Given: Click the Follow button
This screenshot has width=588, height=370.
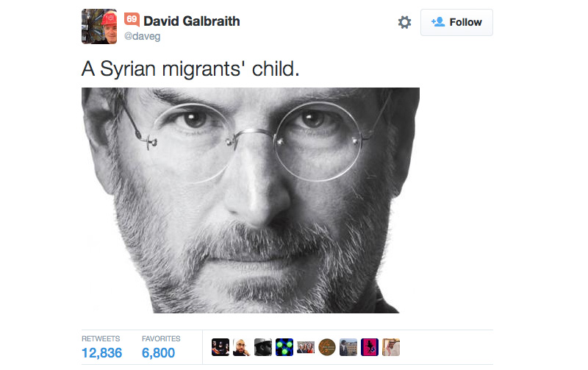Looking at the screenshot, I should coord(456,22).
